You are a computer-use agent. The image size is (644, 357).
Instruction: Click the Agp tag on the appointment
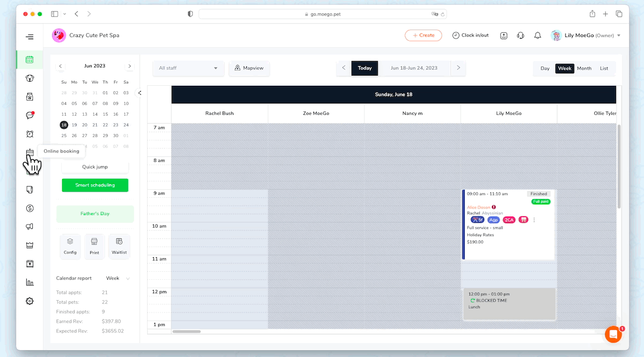click(x=494, y=220)
